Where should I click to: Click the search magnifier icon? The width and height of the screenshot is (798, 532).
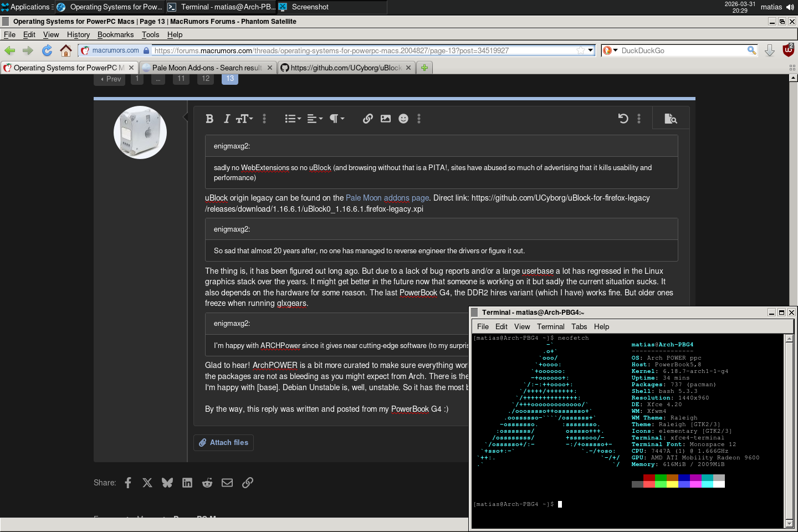[751, 50]
